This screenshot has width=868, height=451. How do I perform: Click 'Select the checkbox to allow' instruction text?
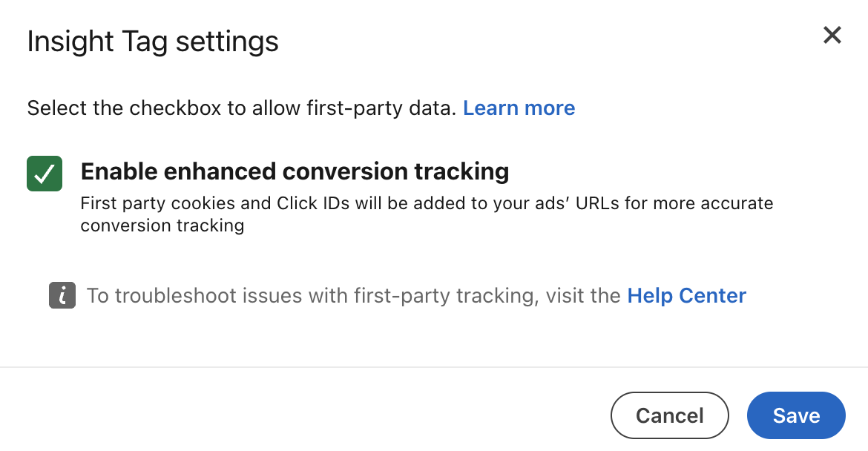click(x=241, y=108)
